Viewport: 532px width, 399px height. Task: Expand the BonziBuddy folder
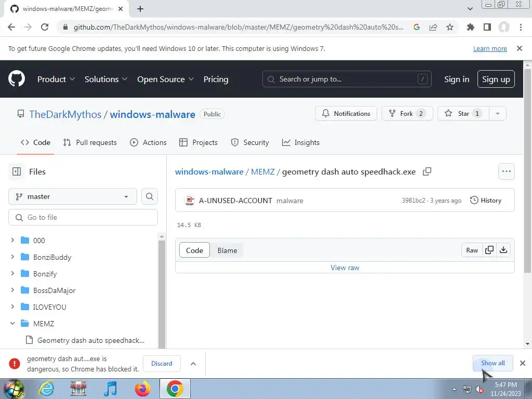tap(12, 257)
